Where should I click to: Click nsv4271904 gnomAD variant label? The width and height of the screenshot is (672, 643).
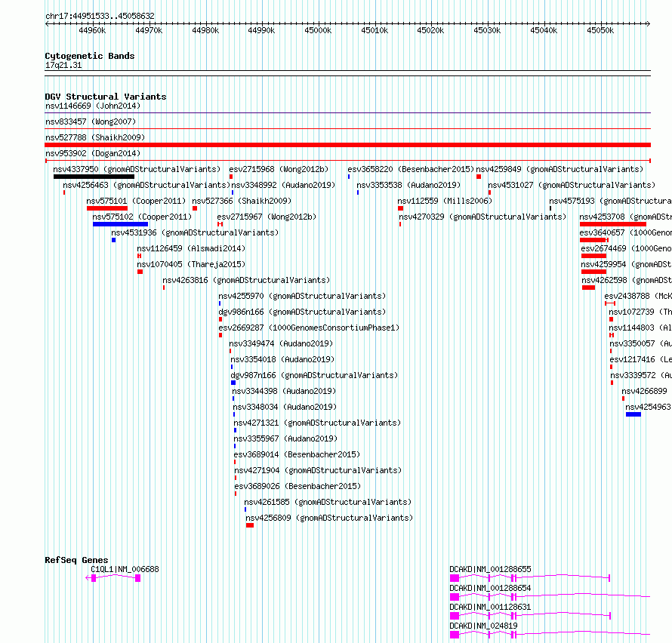pyautogui.click(x=319, y=470)
